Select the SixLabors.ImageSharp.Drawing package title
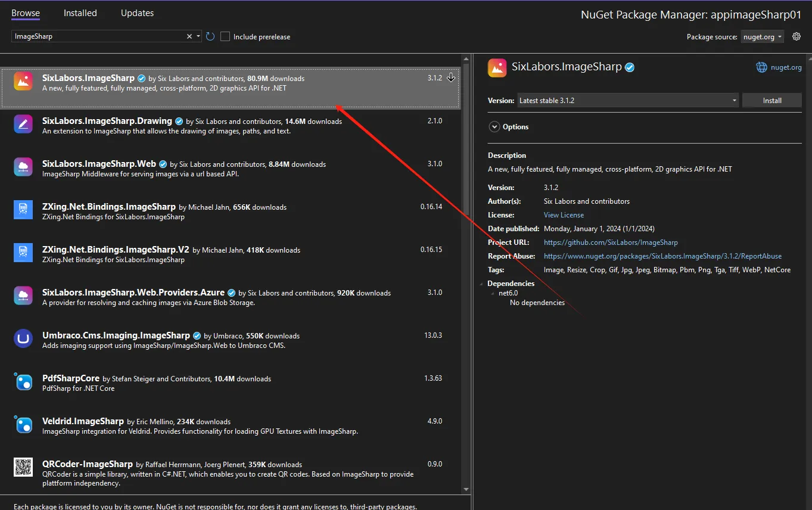The image size is (812, 510). (107, 121)
